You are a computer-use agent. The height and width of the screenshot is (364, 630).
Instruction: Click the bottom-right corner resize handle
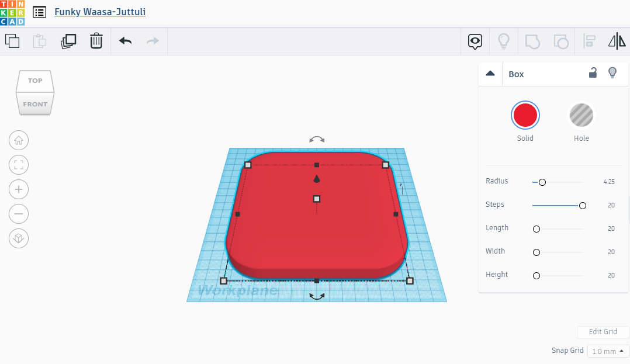(410, 281)
